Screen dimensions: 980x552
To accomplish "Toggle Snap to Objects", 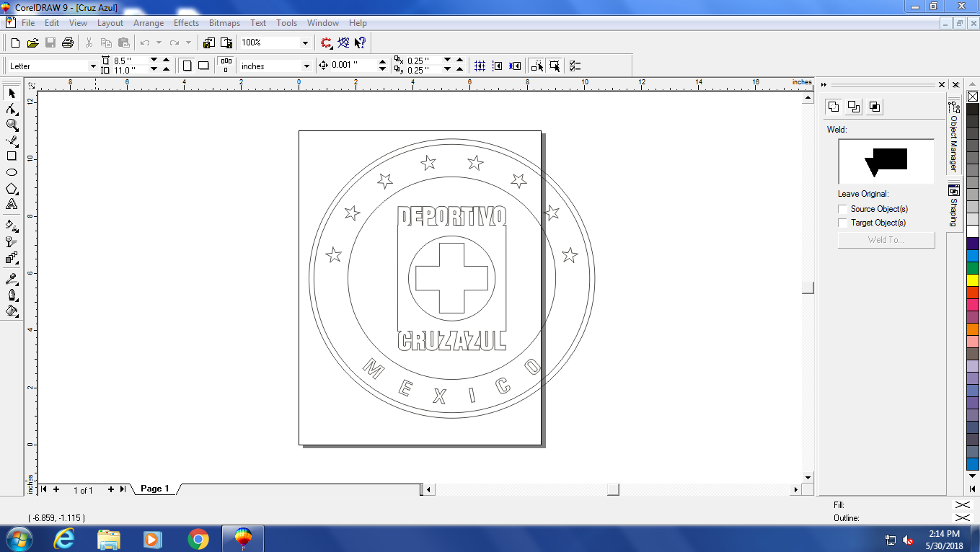I will pos(515,66).
